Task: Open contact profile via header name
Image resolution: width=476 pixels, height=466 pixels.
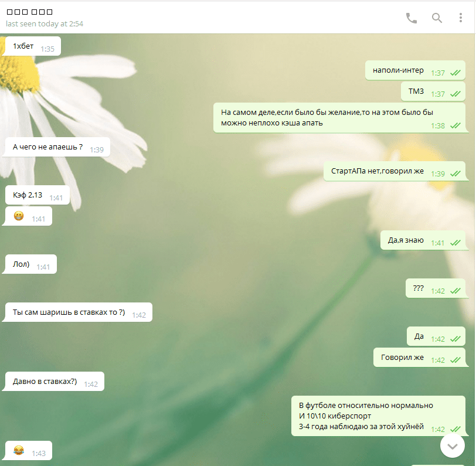Action: (29, 12)
